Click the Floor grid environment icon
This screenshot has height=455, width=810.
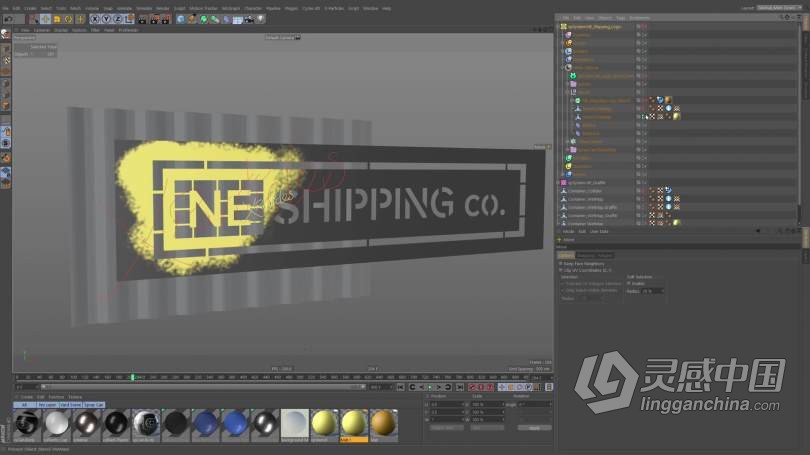[238, 19]
